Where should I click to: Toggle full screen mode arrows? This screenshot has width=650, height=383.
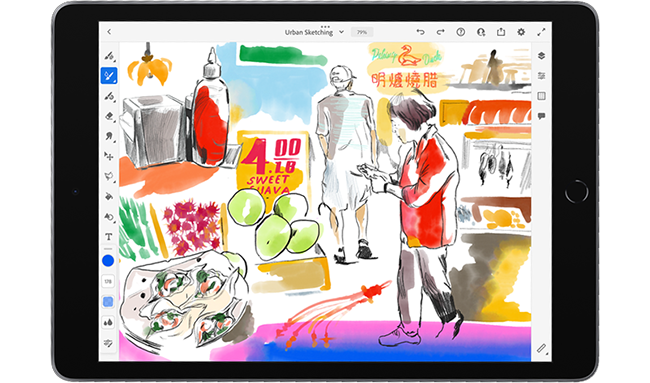[541, 32]
